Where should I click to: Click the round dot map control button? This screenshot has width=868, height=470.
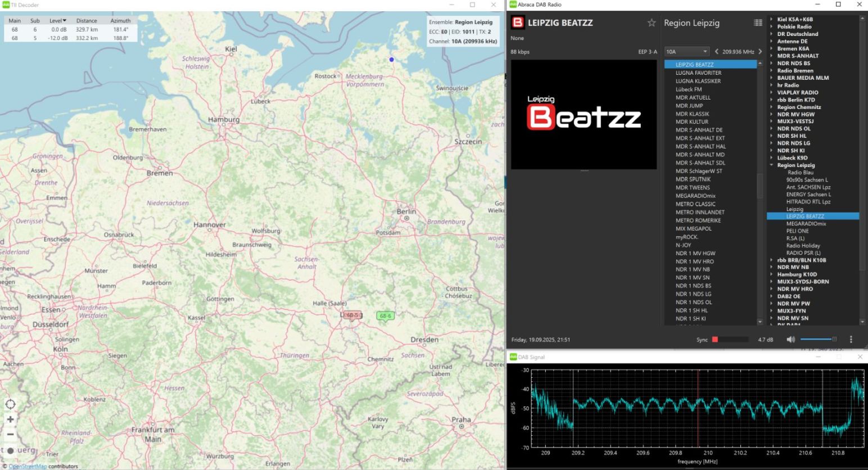10,450
